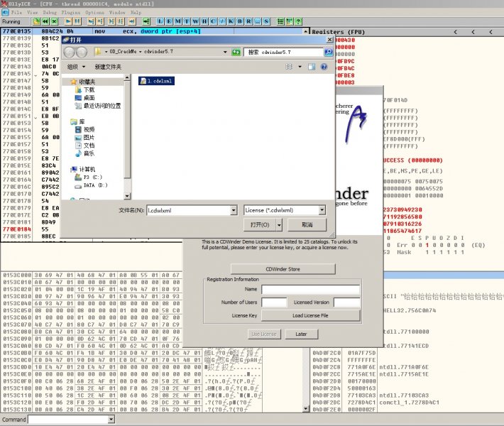Click the green Help question mark icon
504x426 pixels.
coord(298,21)
